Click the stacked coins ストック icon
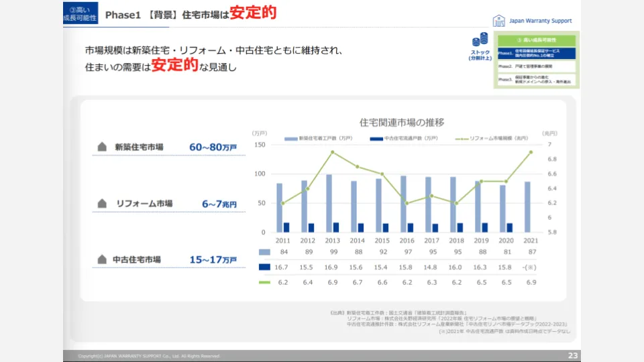 (x=480, y=40)
